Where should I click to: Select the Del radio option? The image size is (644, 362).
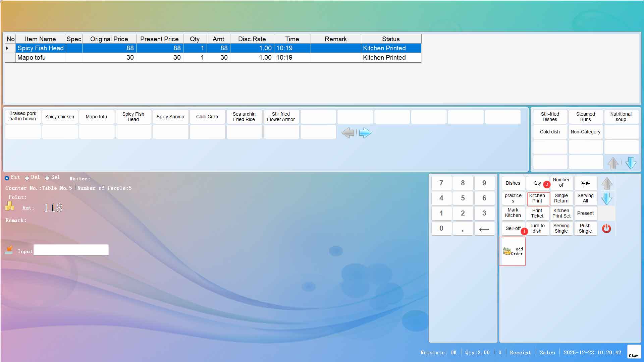pyautogui.click(x=27, y=178)
